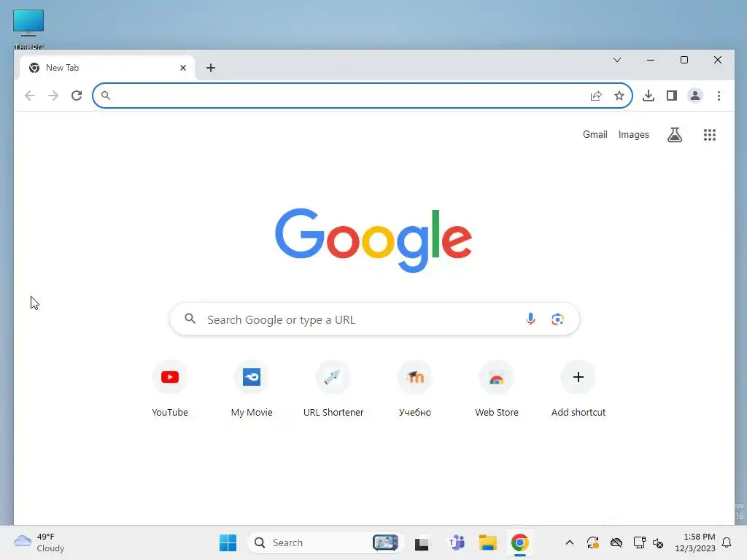Screen dimensions: 747x560
Task: Select the This PC desktop icon
Action: (x=28, y=28)
